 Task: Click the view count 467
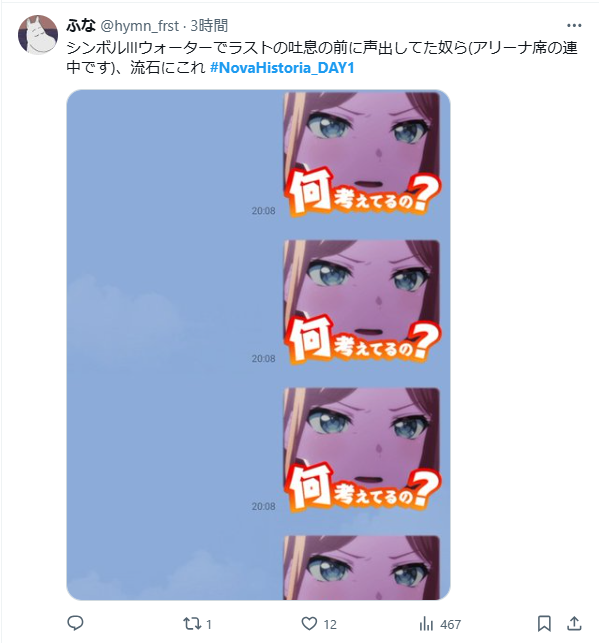(451, 625)
